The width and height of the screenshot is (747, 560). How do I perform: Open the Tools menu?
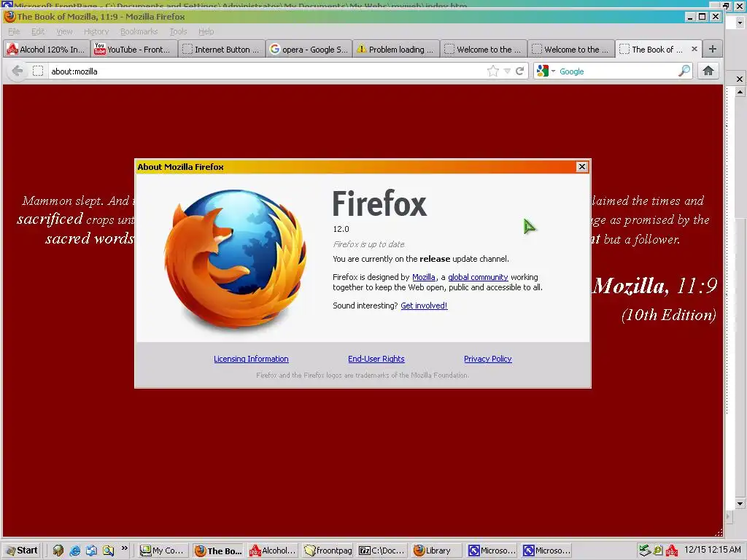[x=178, y=31]
